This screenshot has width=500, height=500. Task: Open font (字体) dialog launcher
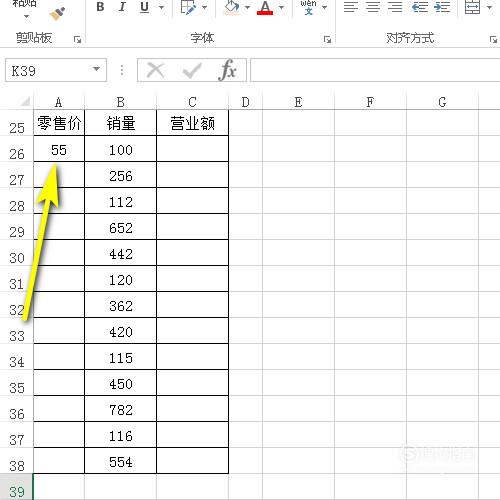pyautogui.click(x=327, y=40)
